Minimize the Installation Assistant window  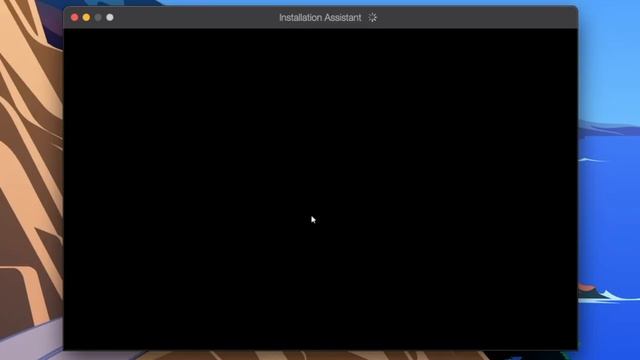[x=87, y=18]
